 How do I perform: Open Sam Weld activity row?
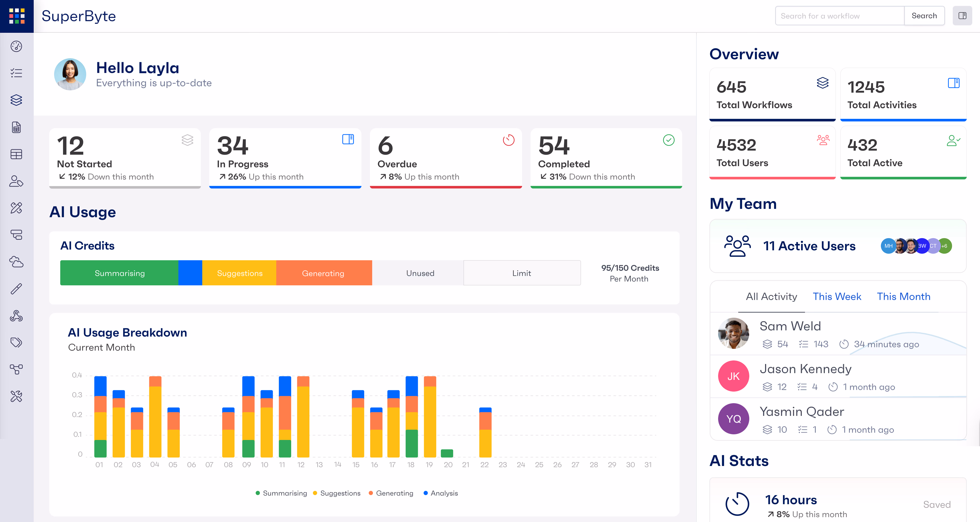838,334
